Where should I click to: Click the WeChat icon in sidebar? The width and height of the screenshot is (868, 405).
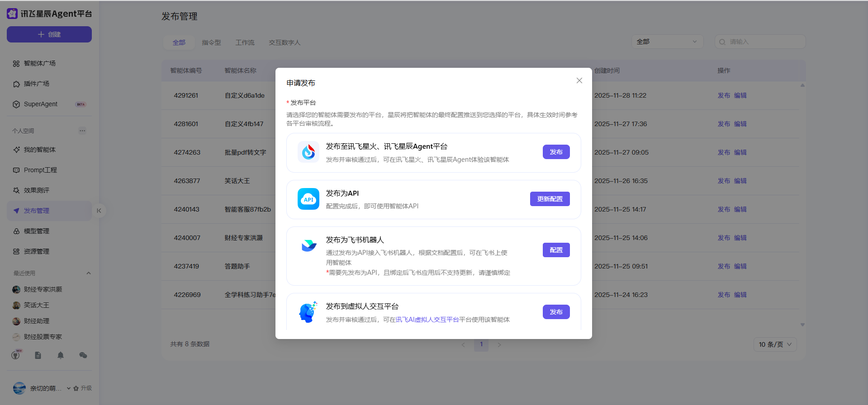83,355
